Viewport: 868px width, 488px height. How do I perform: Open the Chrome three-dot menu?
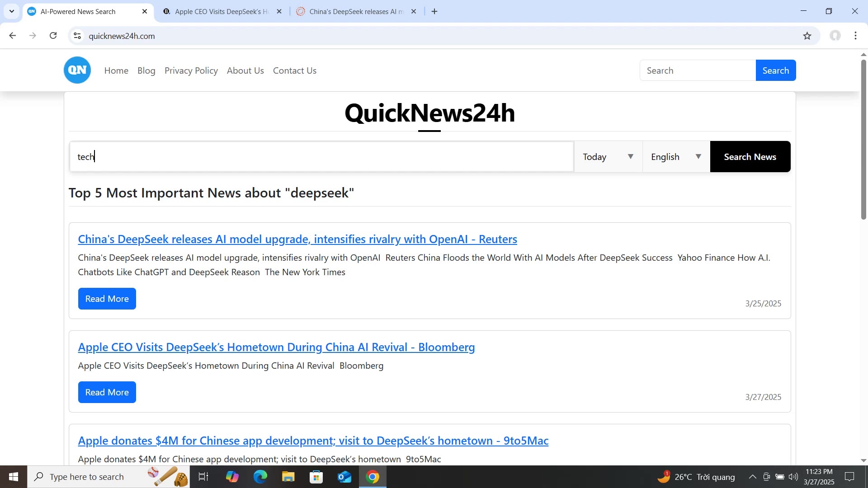856,36
